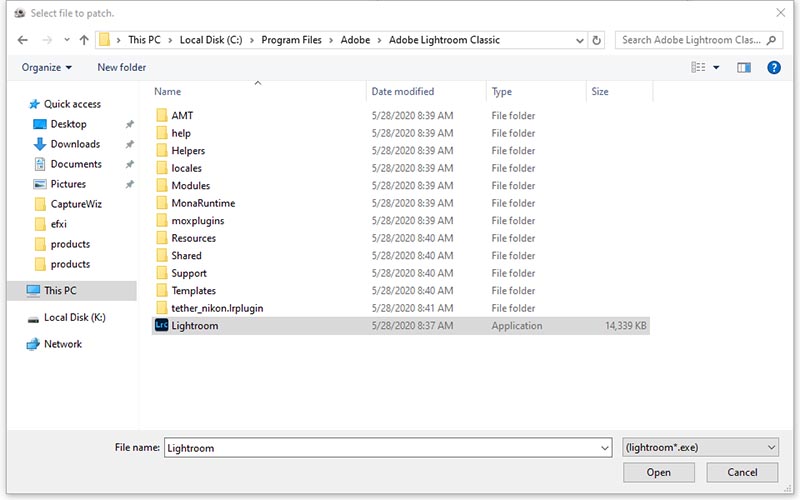Select tether_nikon.lrplugin folder icon
Viewport: 800px width, 500px height.
tap(161, 308)
